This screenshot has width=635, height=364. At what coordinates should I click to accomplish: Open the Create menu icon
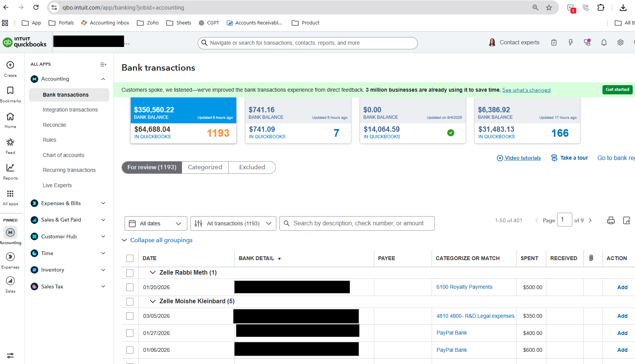pos(10,65)
